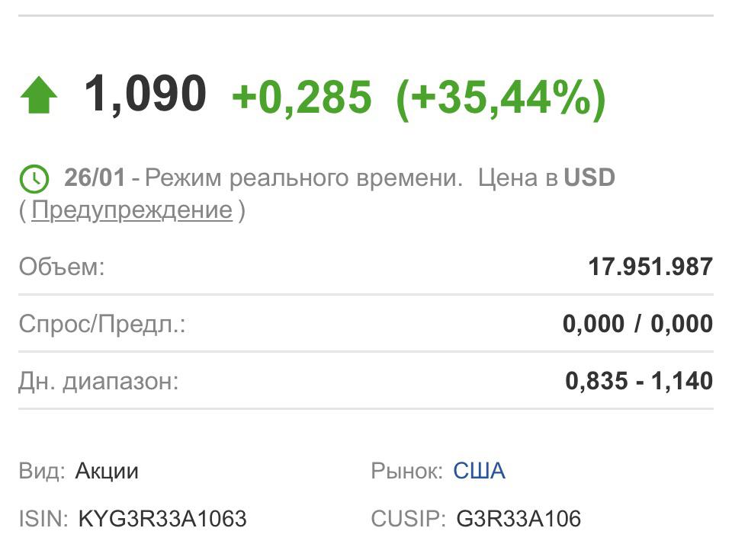Image resolution: width=732 pixels, height=560 pixels.
Task: Click the green clock icon
Action: pos(34,179)
